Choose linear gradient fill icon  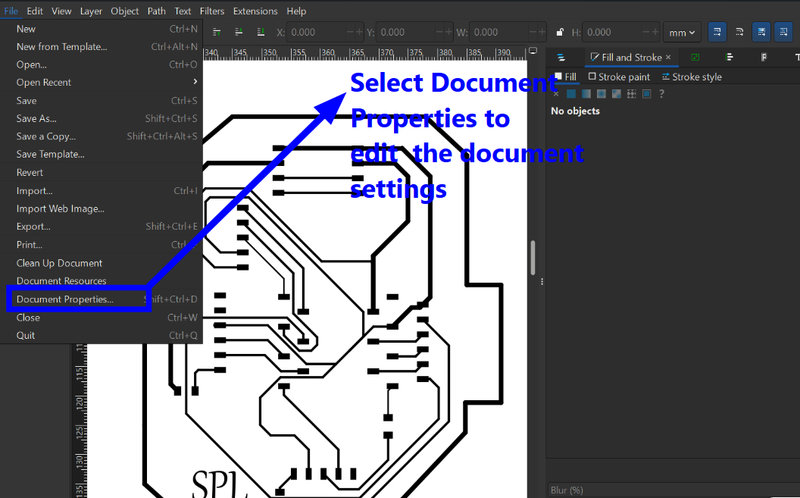click(x=586, y=94)
